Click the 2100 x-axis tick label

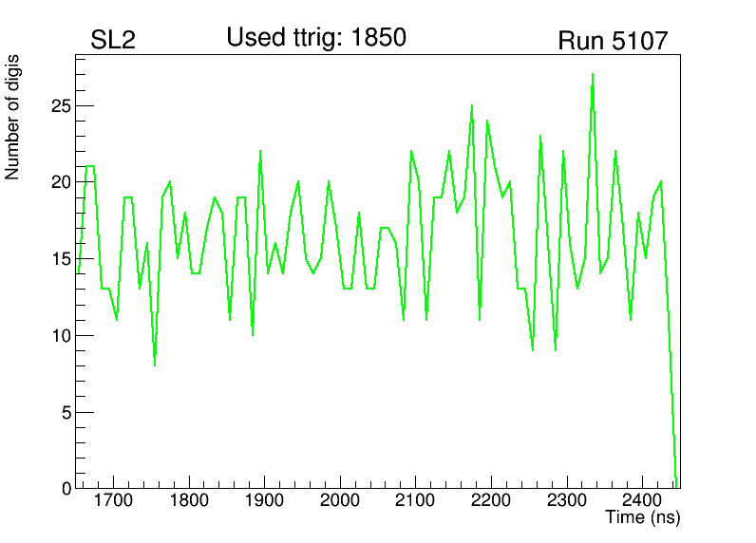coord(415,500)
